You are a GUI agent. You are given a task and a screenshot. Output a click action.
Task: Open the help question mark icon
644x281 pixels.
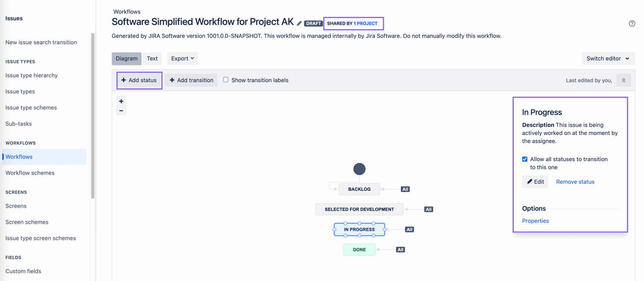[x=632, y=24]
